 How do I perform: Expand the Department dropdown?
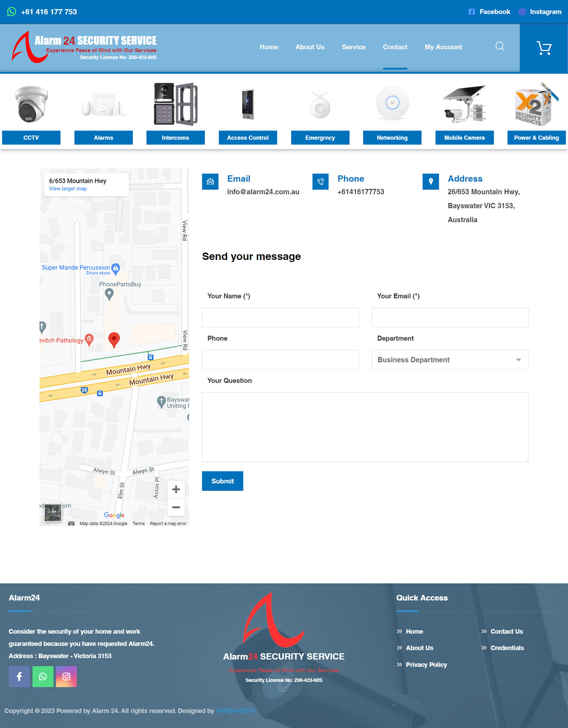coord(450,360)
